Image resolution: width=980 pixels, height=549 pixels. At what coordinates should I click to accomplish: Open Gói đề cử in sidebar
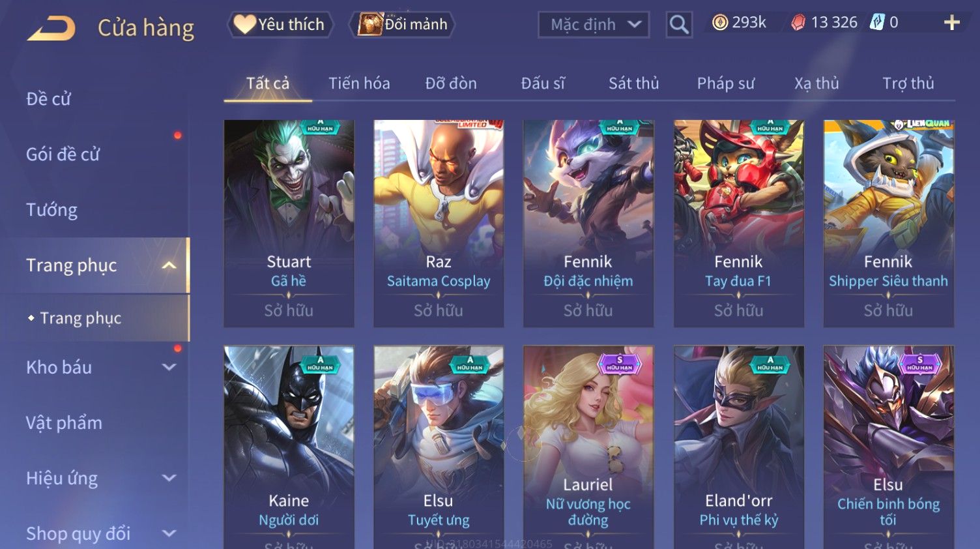click(63, 155)
